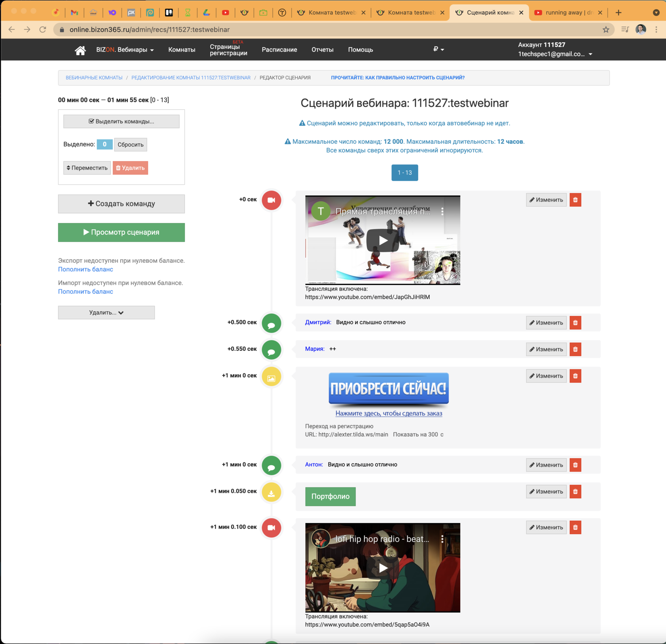Start Просмотр сценария preview
The width and height of the screenshot is (666, 644).
click(121, 232)
